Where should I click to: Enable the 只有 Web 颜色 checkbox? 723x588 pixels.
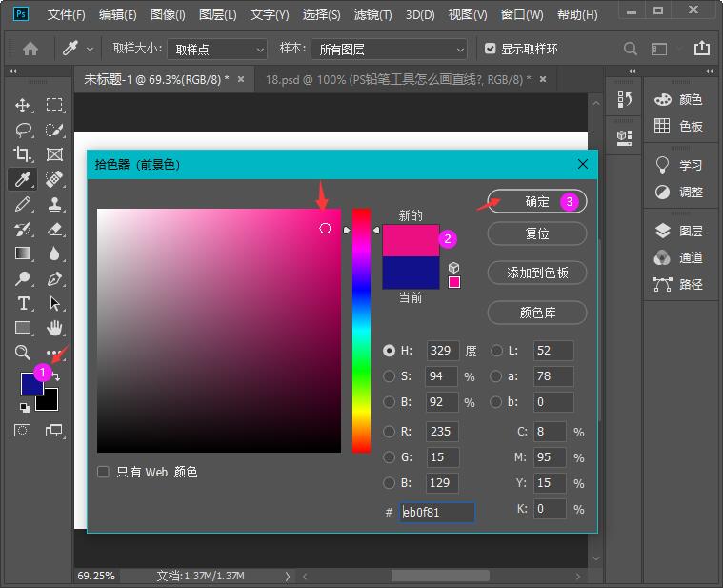pyautogui.click(x=103, y=472)
